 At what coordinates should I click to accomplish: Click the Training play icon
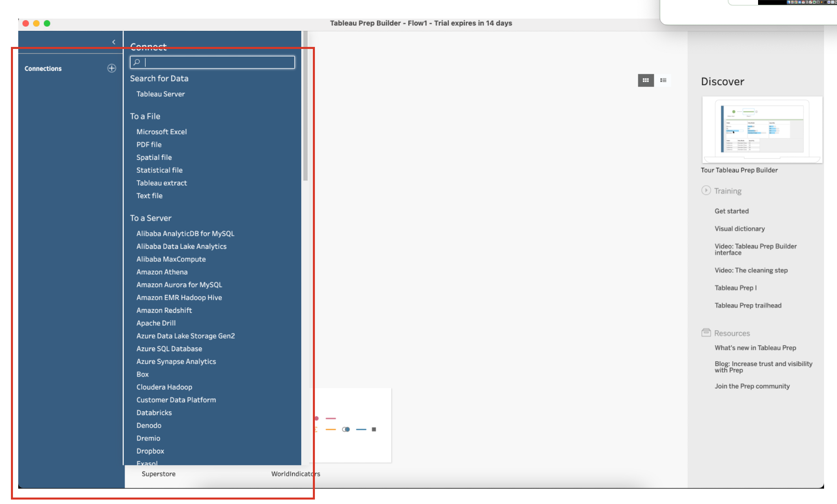pos(706,191)
